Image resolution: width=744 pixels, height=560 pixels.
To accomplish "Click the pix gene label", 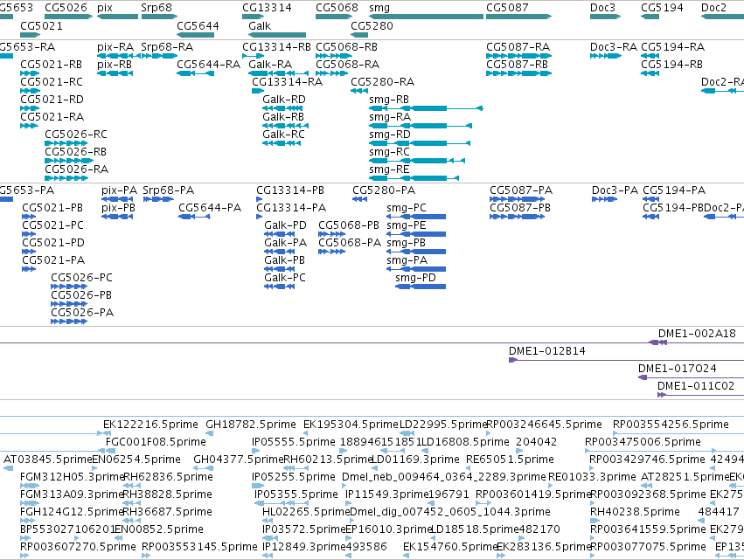I will pyautogui.click(x=105, y=8).
